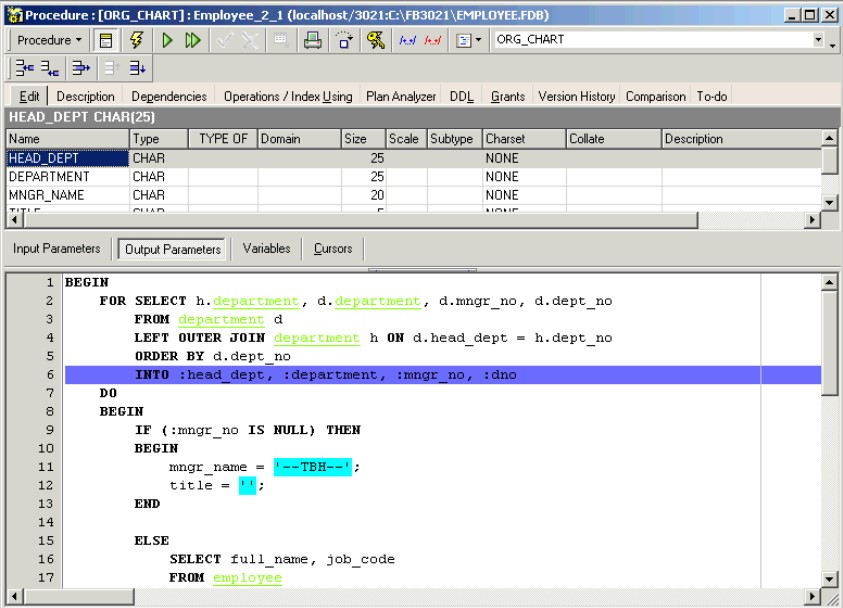Open the To-do tab

tap(712, 96)
